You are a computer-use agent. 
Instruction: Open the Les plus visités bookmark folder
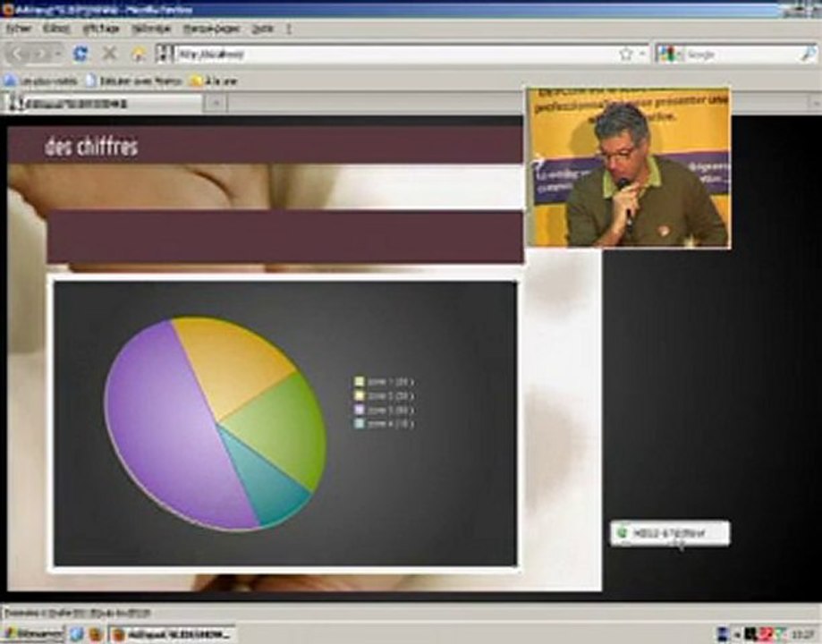[x=41, y=80]
